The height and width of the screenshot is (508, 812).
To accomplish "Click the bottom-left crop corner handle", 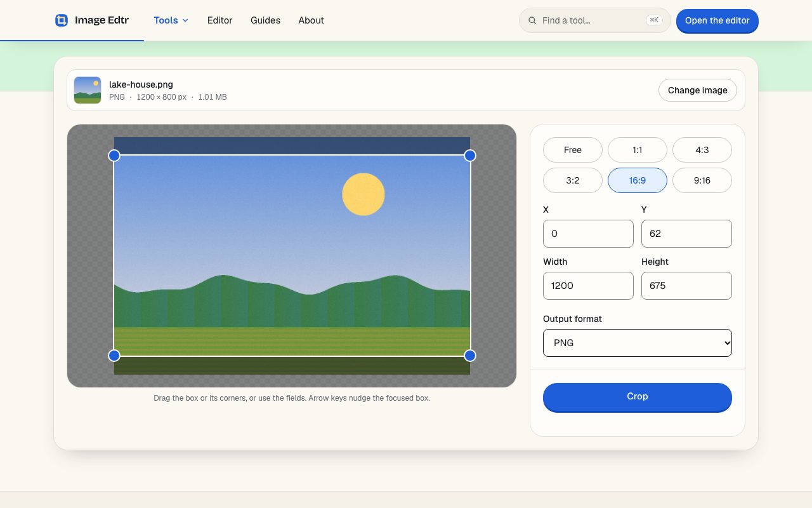I will pyautogui.click(x=114, y=356).
